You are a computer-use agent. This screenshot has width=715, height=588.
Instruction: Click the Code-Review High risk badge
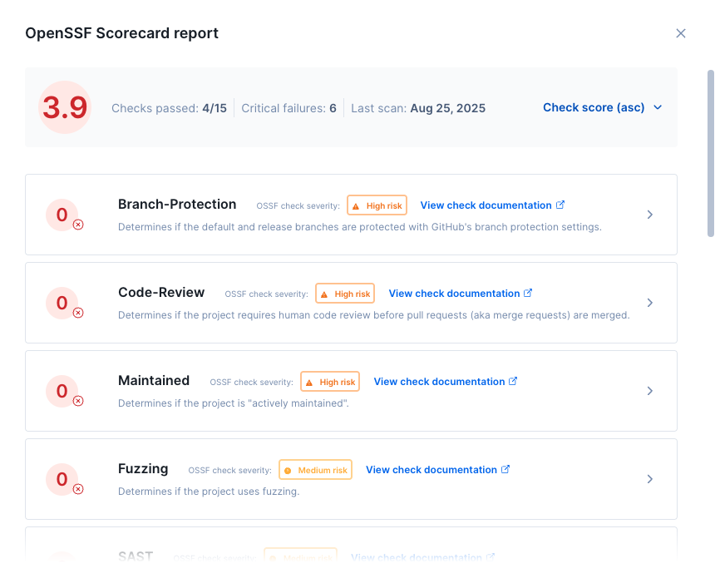[345, 294]
